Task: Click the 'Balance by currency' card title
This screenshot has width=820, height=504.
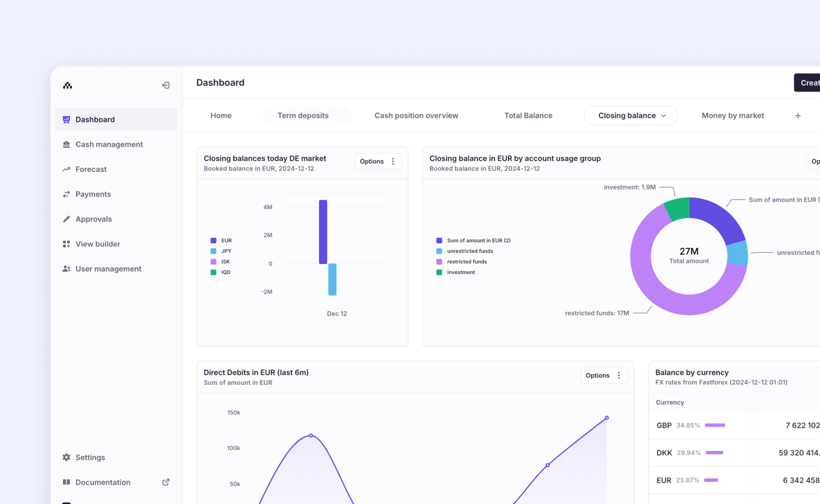Action: click(x=692, y=372)
